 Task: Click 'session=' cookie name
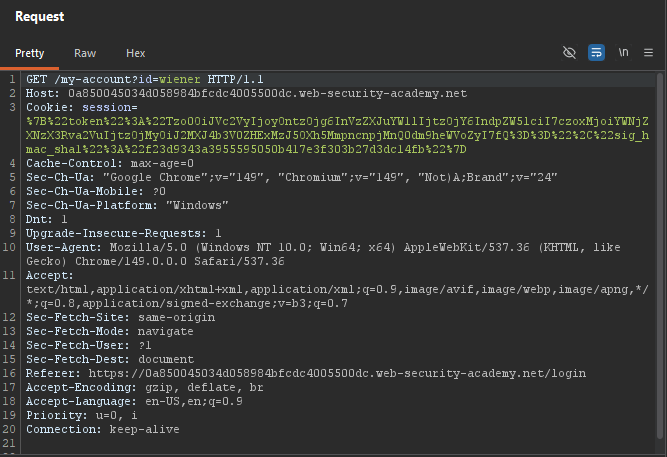click(x=110, y=107)
